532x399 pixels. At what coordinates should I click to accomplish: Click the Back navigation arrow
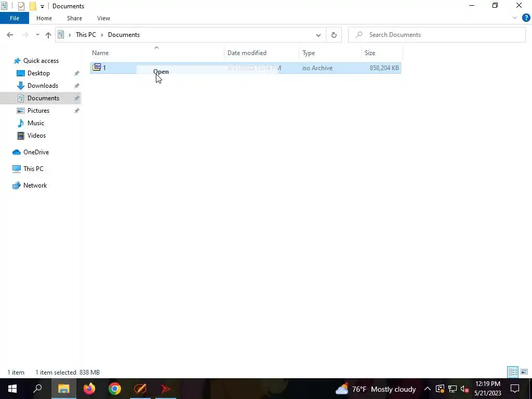point(10,35)
